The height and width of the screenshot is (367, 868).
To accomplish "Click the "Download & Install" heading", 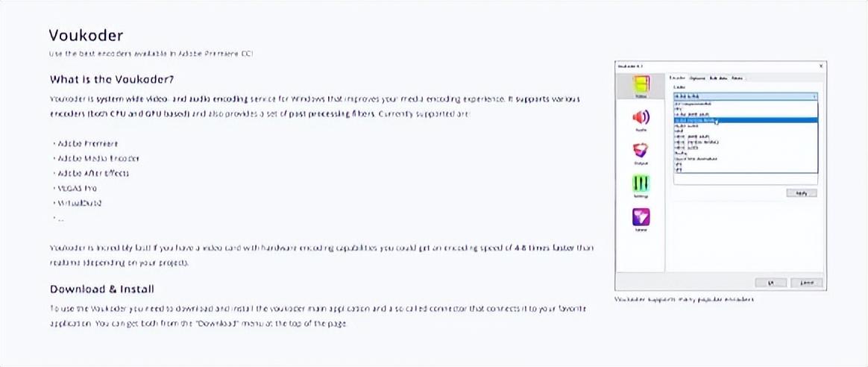I will click(x=102, y=289).
